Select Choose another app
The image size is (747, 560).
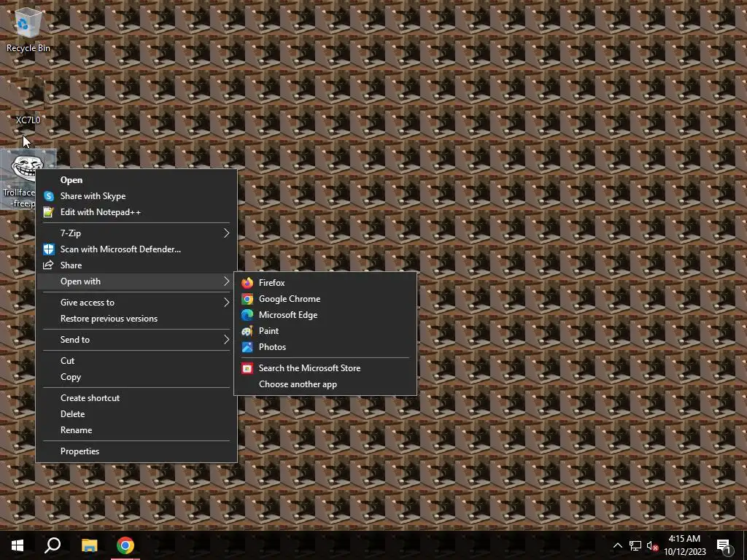point(325,384)
